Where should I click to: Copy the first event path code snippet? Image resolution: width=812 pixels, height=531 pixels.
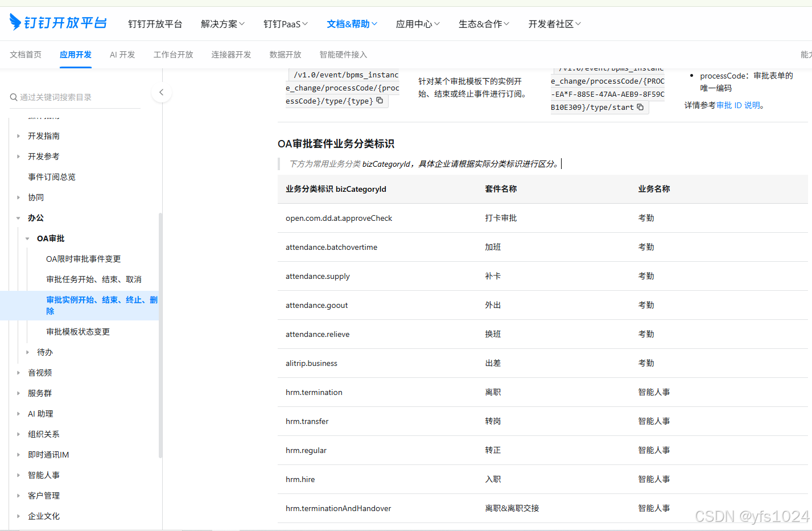click(380, 101)
